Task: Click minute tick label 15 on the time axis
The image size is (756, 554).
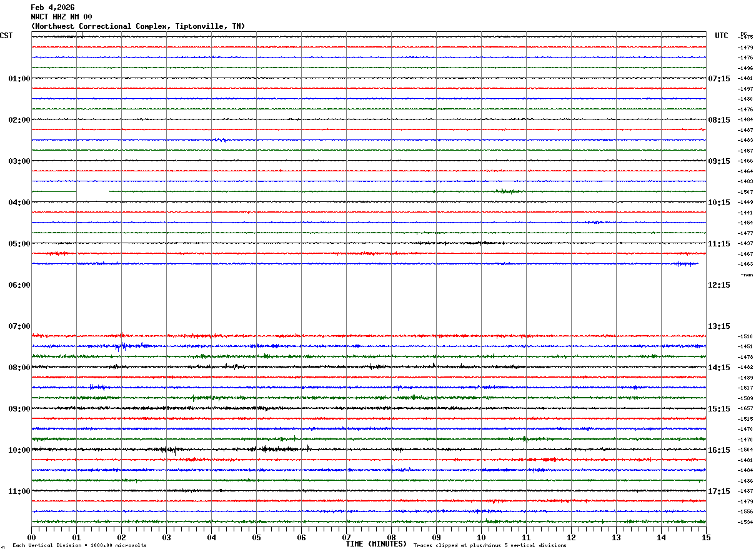Action: click(706, 537)
